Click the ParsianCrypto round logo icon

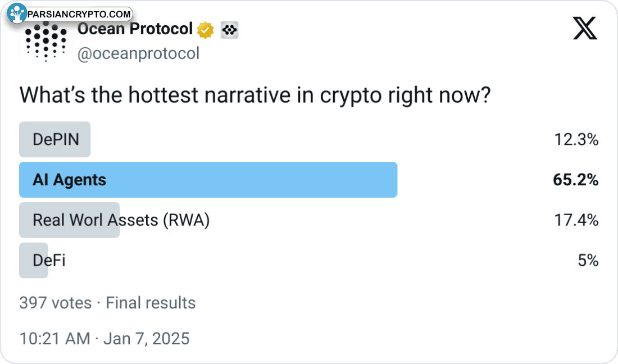point(18,13)
